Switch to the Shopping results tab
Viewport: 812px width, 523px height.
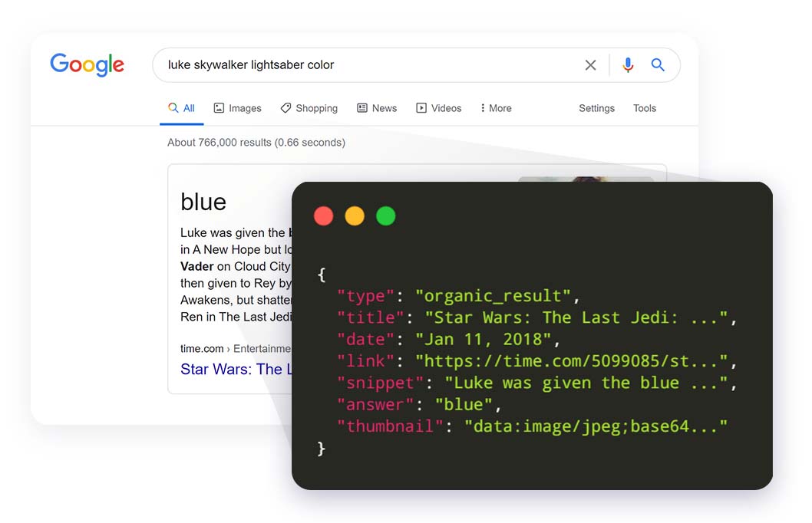pyautogui.click(x=309, y=108)
